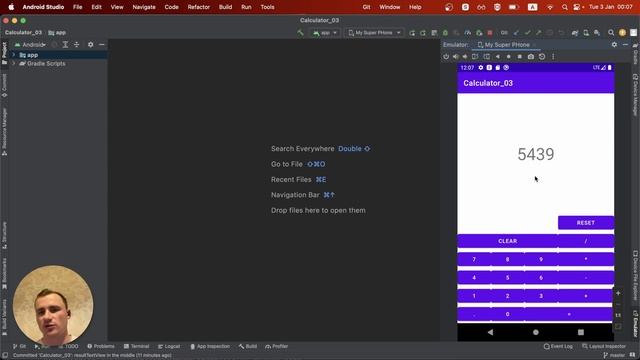Screen dimensions: 640x360
Task: Tap the RESET button in calculator app
Action: tap(586, 223)
